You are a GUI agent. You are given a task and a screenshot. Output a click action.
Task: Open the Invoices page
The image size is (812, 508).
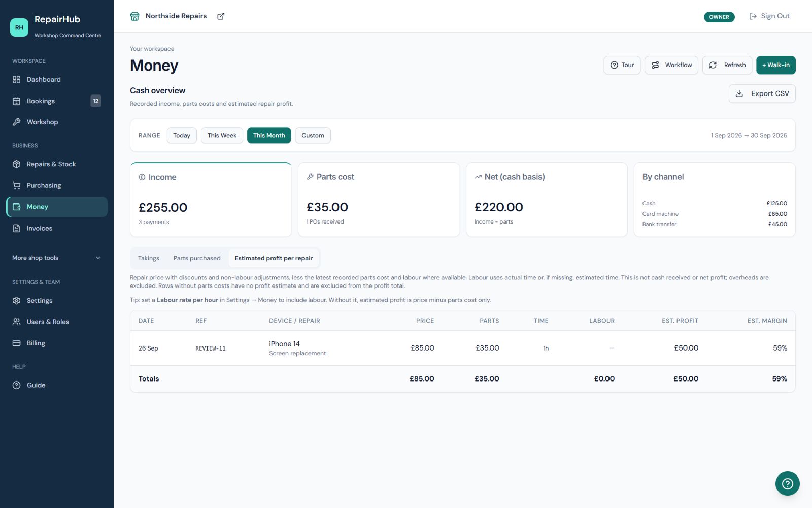tap(57, 228)
